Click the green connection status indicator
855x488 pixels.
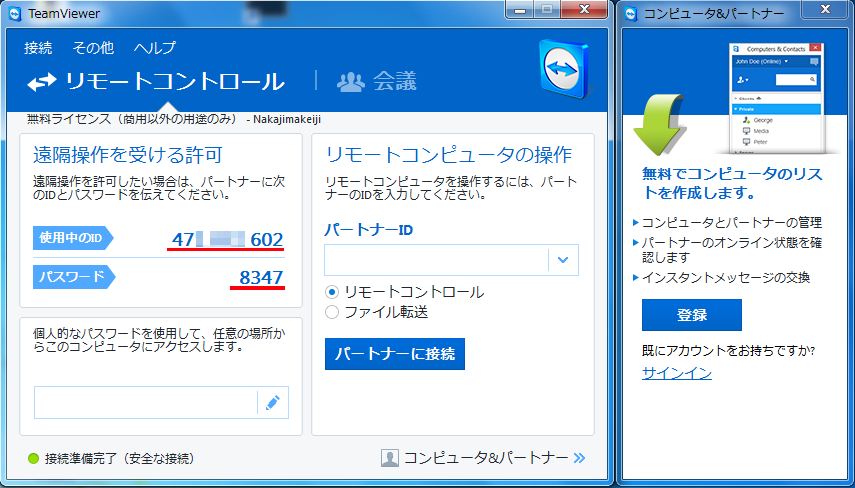[x=34, y=459]
